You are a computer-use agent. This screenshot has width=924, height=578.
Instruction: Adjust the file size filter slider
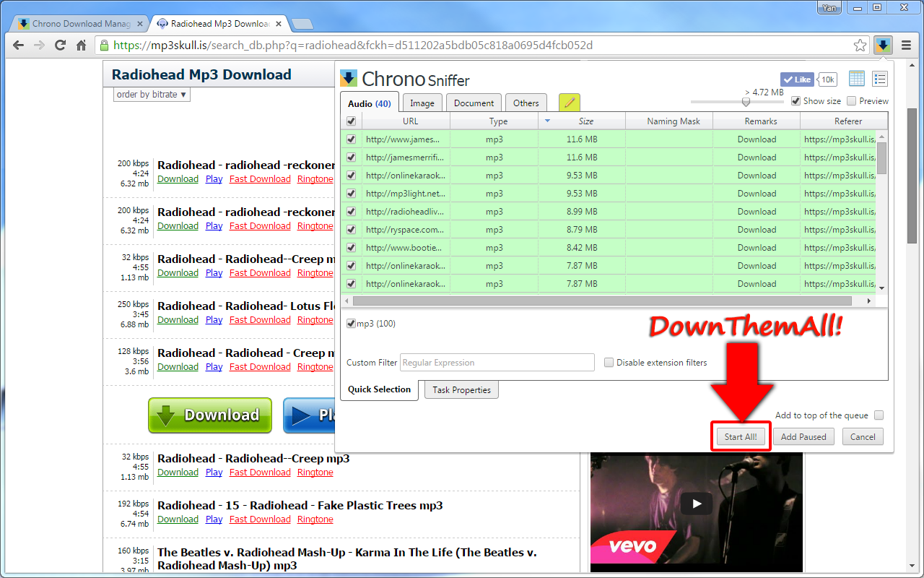click(746, 102)
